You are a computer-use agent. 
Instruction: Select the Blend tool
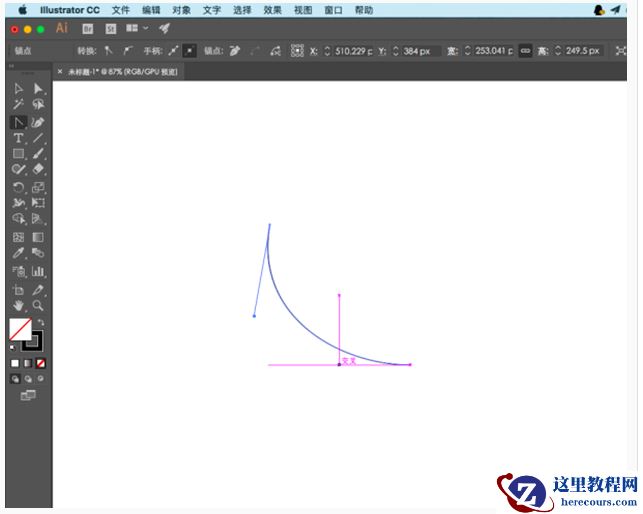pos(38,252)
